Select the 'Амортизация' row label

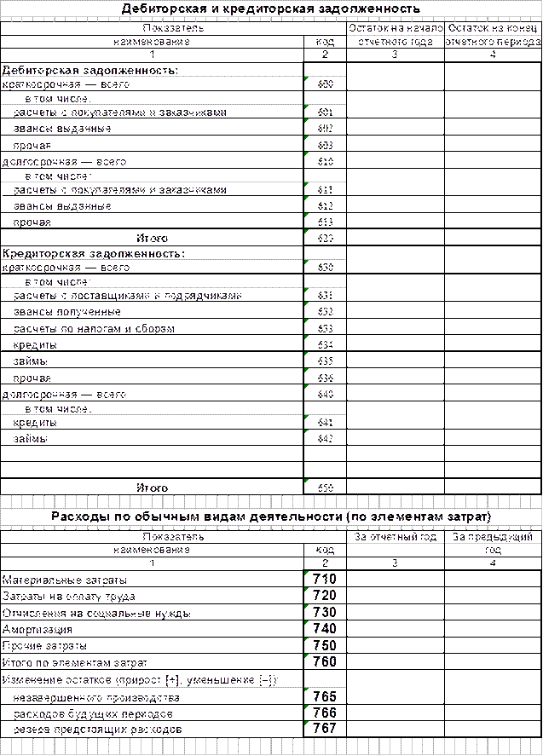(x=38, y=630)
